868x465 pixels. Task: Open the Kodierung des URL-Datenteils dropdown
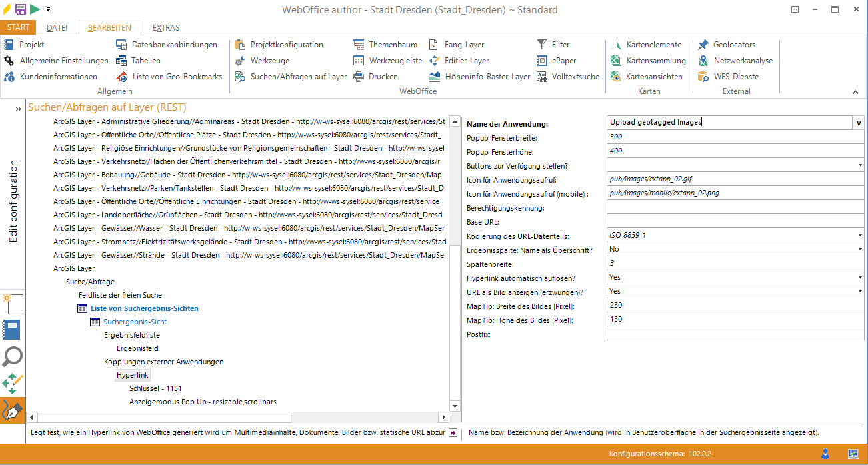(859, 236)
